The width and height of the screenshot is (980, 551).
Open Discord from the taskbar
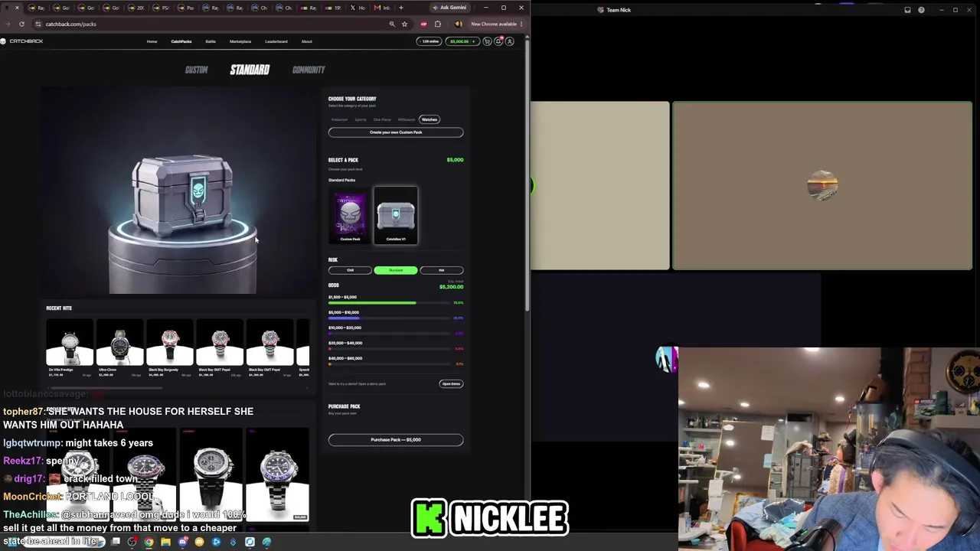(x=182, y=542)
